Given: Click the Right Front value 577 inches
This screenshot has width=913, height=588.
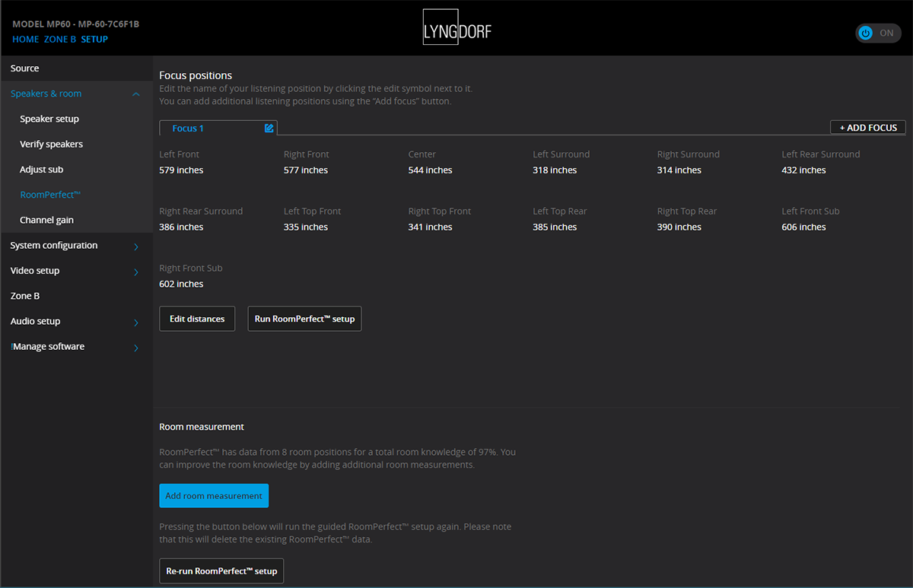Looking at the screenshot, I should (x=306, y=170).
